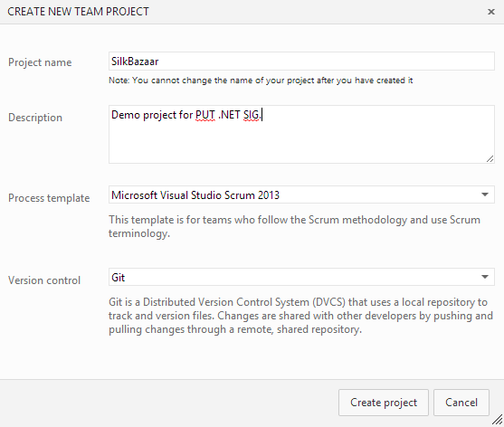This screenshot has height=427, width=504.
Task: Open the Process template dropdown
Action: [301, 195]
